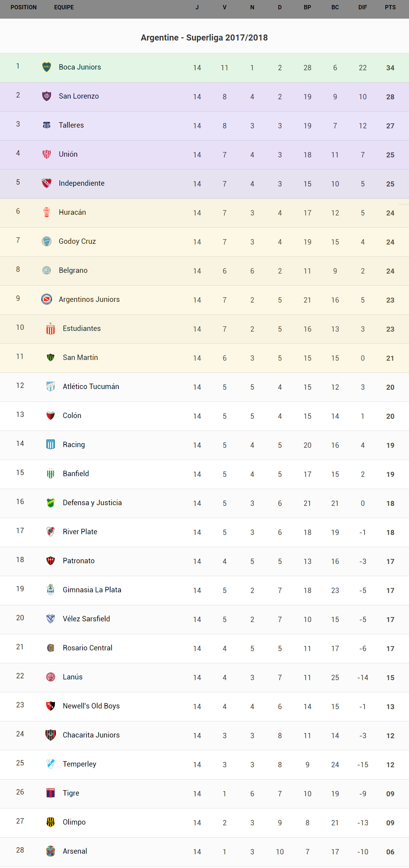
Task: Click the Argentinos Juniors round badge
Action: (x=47, y=299)
